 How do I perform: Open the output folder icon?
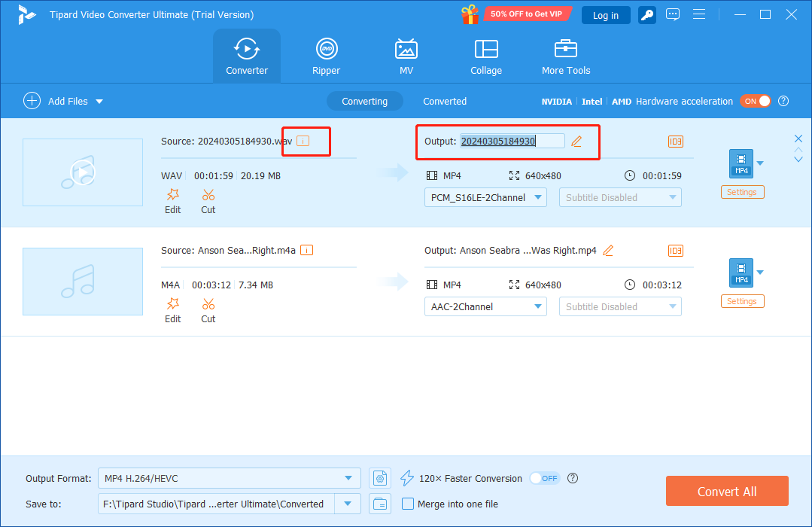379,504
